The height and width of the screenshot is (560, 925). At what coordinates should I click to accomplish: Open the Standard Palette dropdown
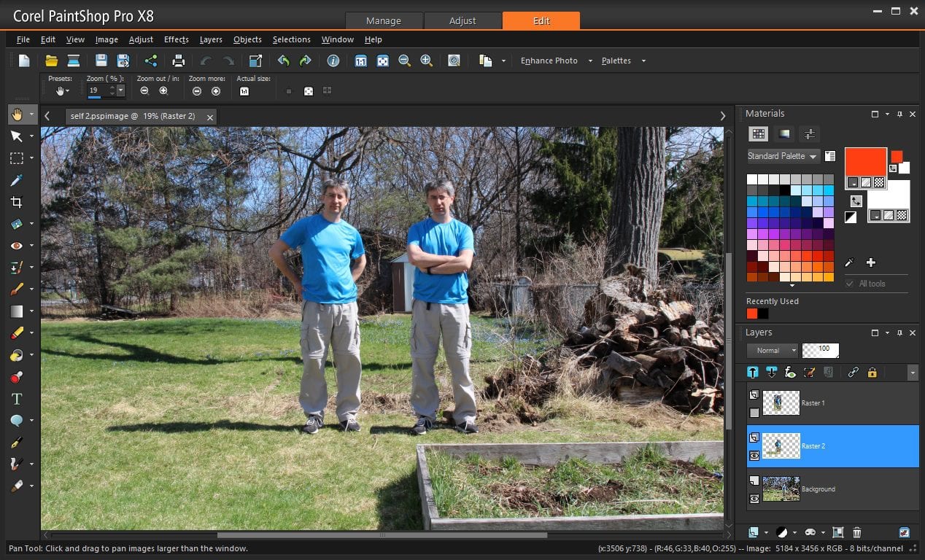pyautogui.click(x=783, y=156)
